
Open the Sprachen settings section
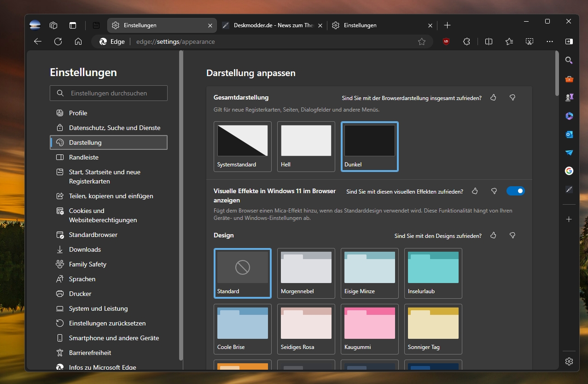pyautogui.click(x=108, y=279)
